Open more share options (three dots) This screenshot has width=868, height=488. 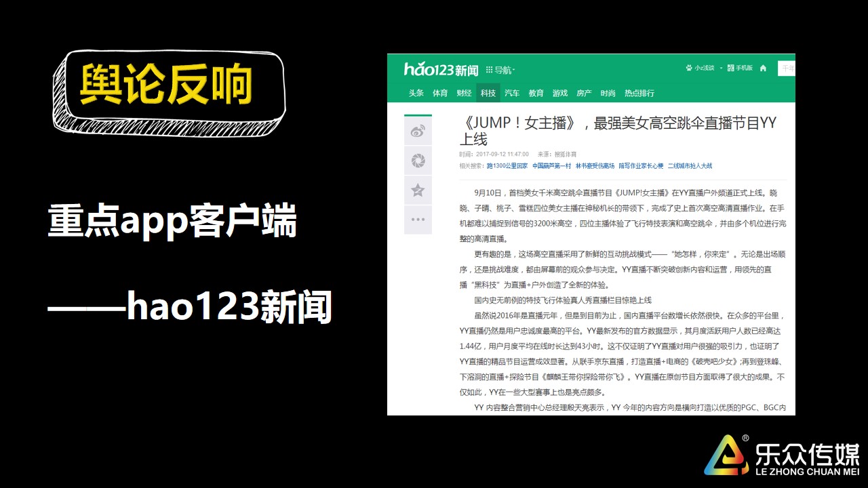pyautogui.click(x=418, y=220)
